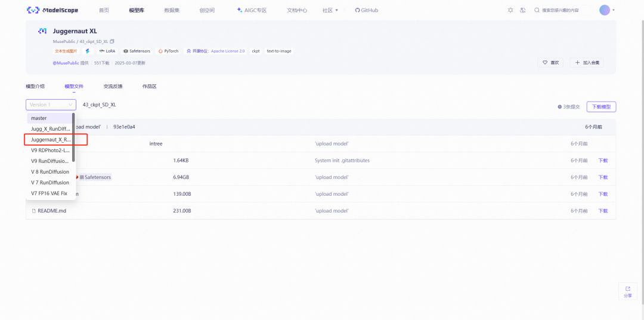Select master in the version list

(49, 118)
